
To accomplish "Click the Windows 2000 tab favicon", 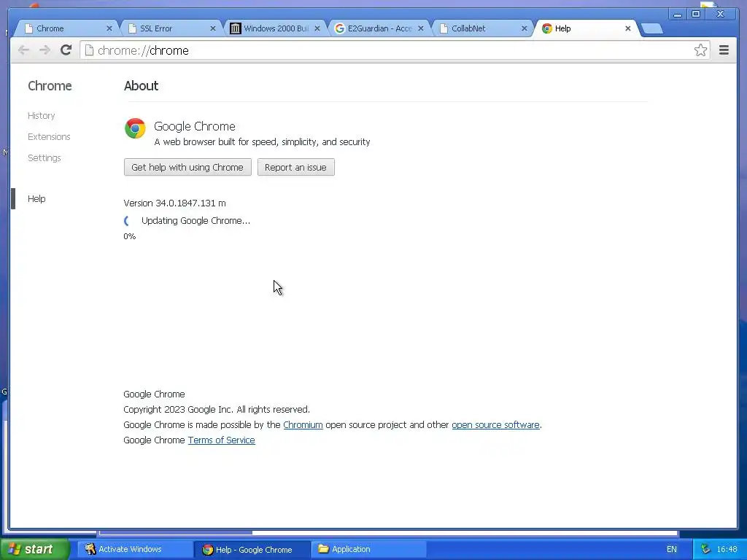I will [x=236, y=28].
